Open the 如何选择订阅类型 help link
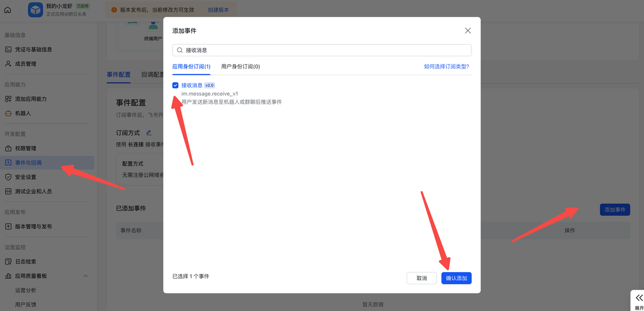The image size is (644, 311). (x=447, y=66)
